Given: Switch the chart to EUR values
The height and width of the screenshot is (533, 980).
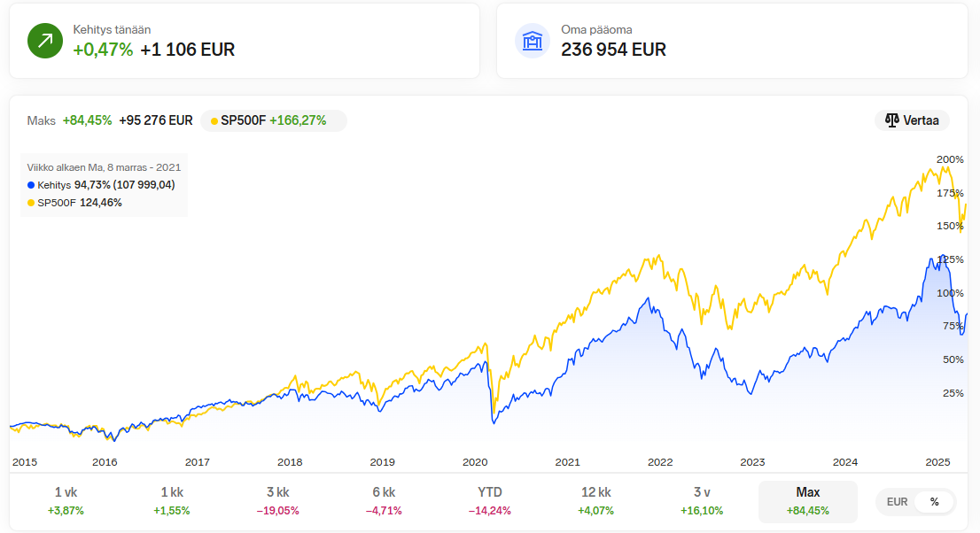Looking at the screenshot, I should [x=897, y=502].
